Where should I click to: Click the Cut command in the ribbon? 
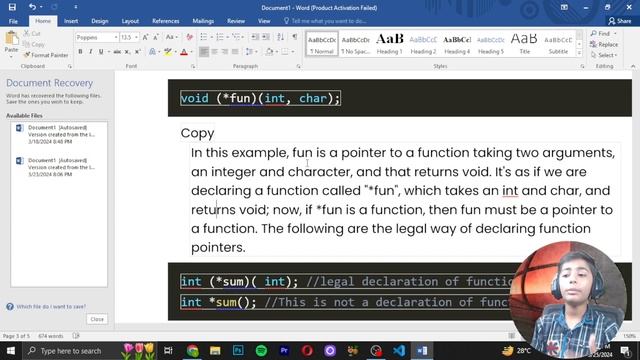[32, 33]
